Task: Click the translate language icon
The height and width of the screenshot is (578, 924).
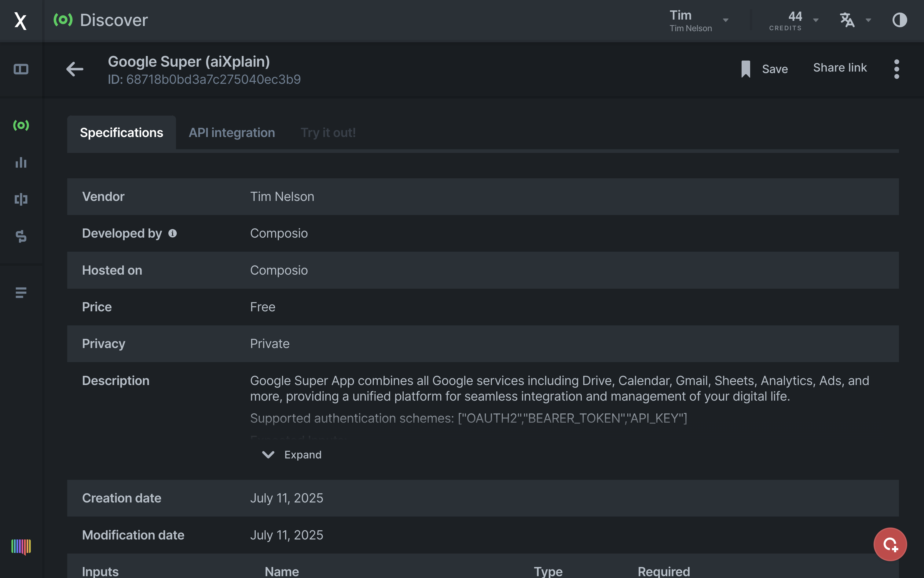Action: [847, 20]
